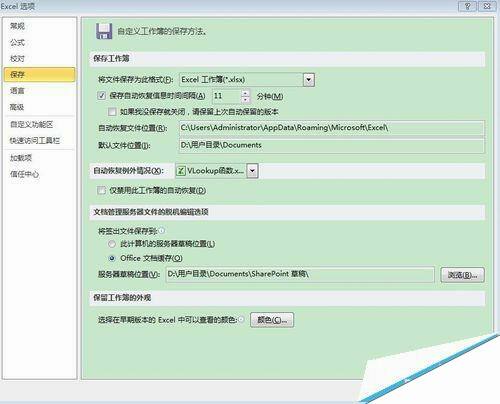Click the 服务器草稿位置 path field
Viewport: 500px width, 404px height.
point(300,274)
